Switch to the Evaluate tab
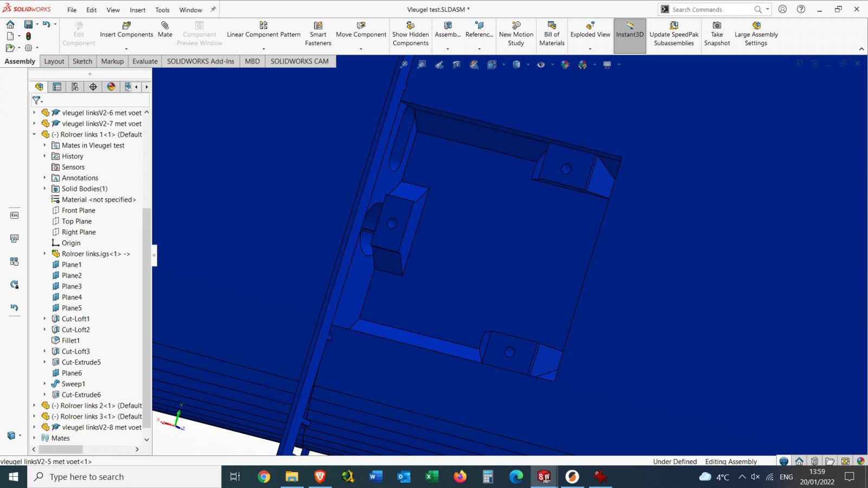This screenshot has width=868, height=488. 145,61
